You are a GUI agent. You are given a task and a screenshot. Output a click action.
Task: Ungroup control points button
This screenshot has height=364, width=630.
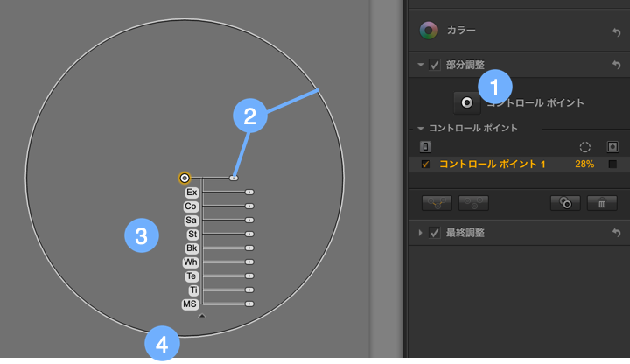(x=473, y=203)
